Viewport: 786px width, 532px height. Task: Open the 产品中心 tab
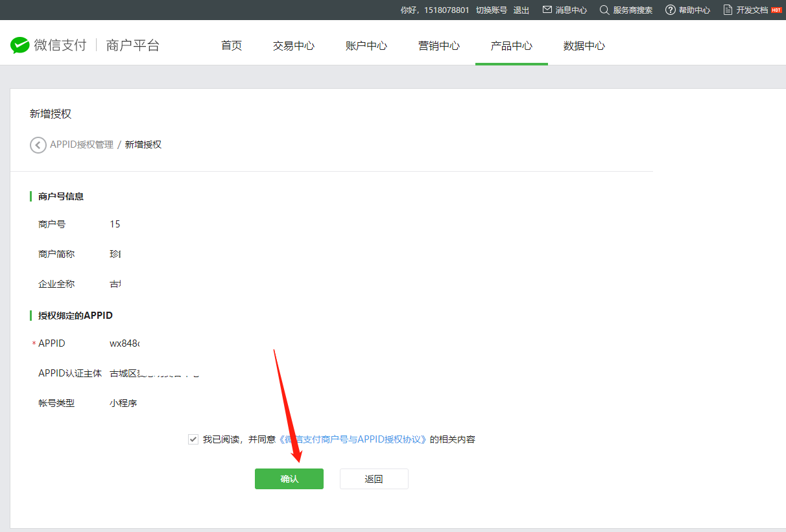512,45
